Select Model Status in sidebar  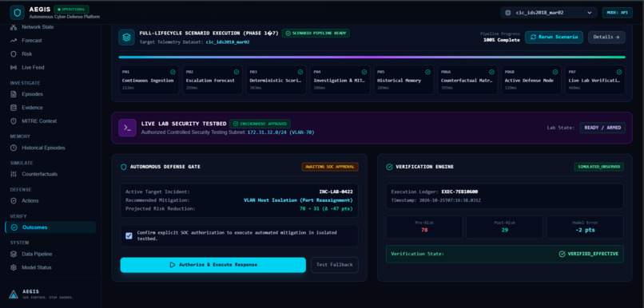tap(37, 267)
